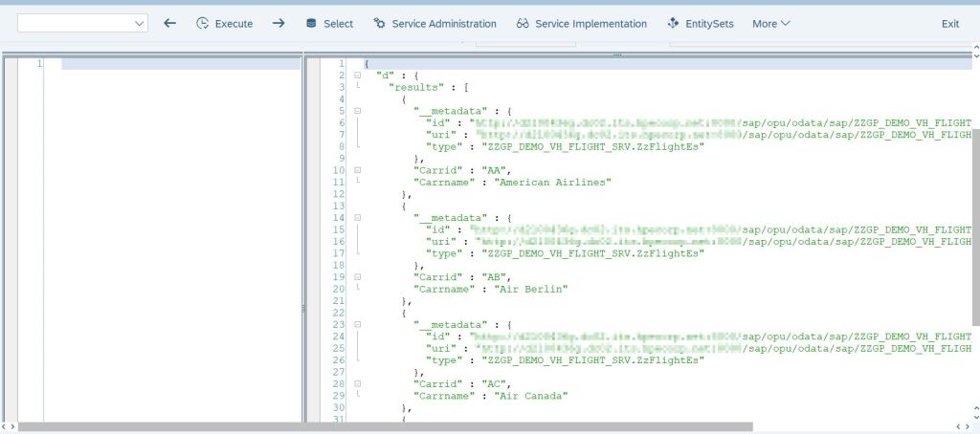Click the Service Administration gear icon
The image size is (980, 434).
379,24
